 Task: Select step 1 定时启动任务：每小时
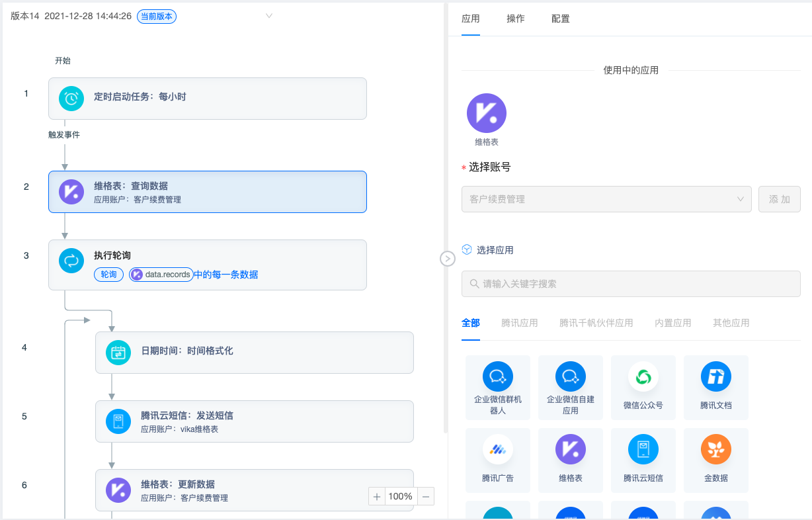point(208,99)
